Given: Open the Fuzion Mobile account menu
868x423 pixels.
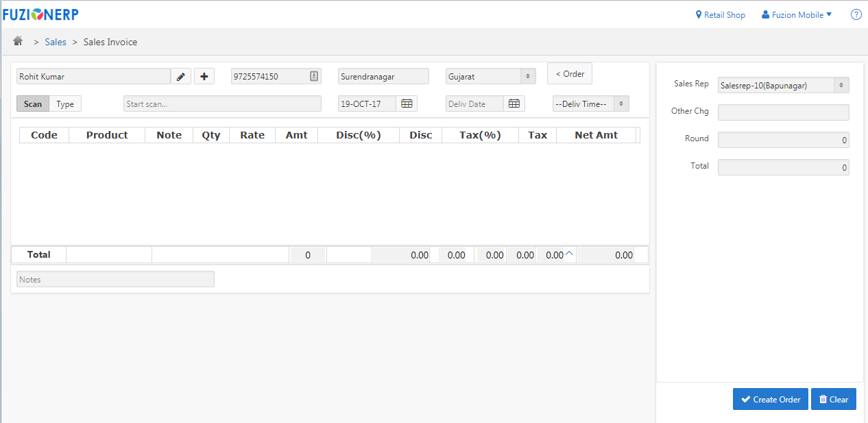Looking at the screenshot, I should point(795,14).
